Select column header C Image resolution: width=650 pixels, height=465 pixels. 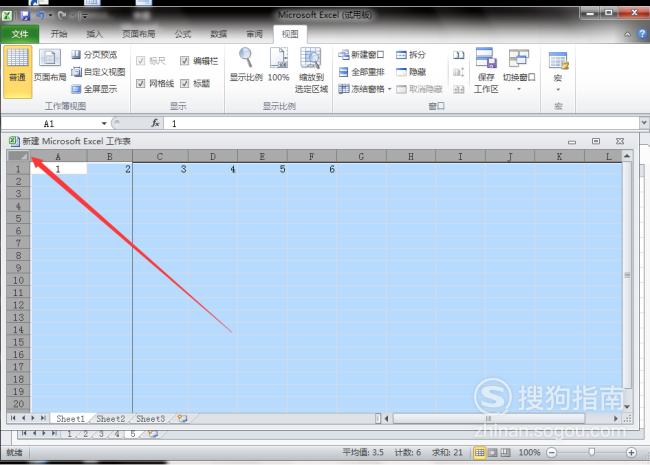coord(160,156)
